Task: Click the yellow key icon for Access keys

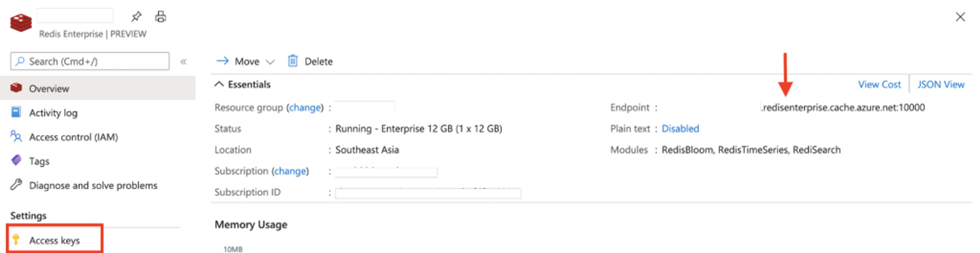Action: [16, 240]
